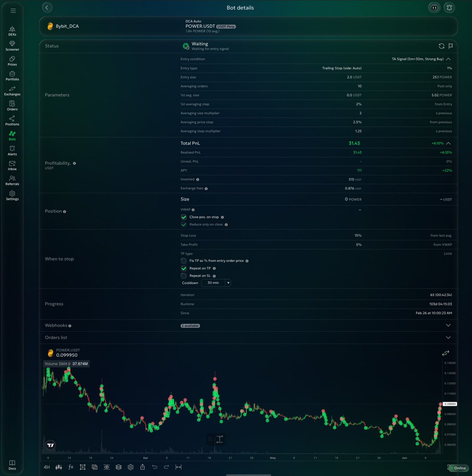This screenshot has width=472, height=476.
Task: Click the Volume SMA 9 legend
Action: (x=66, y=364)
